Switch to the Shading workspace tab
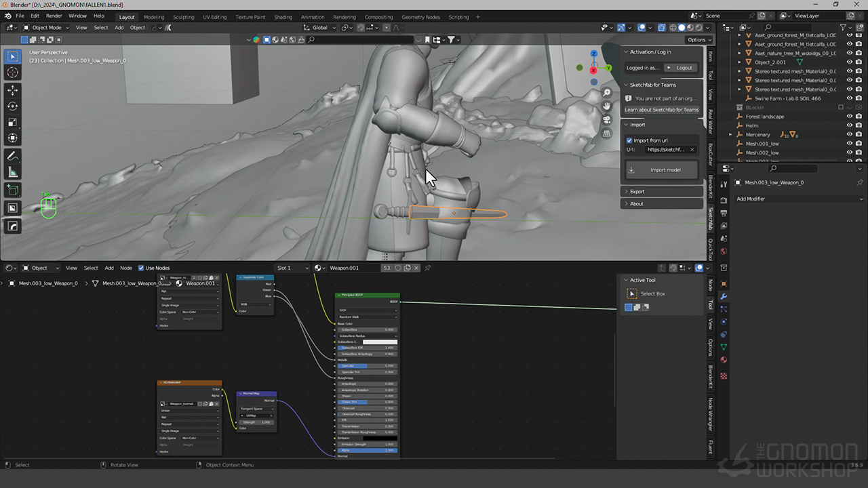The height and width of the screenshot is (488, 868). 283,17
